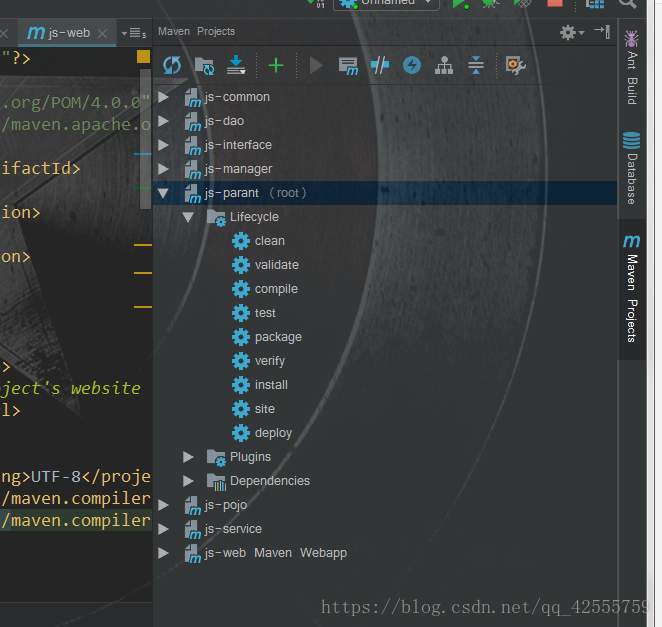This screenshot has height=627, width=662.
Task: Show the Maven dependencies diagram
Action: (x=443, y=66)
